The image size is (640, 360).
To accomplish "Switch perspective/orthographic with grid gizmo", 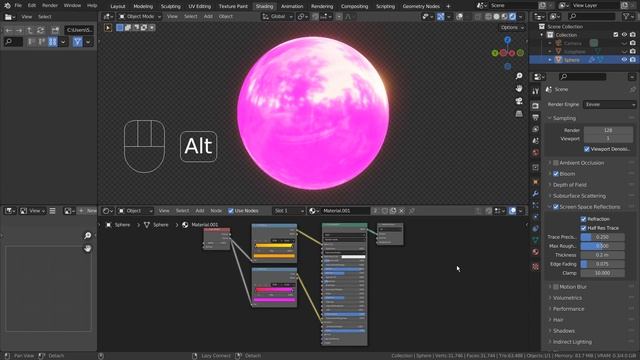I will click(x=519, y=114).
